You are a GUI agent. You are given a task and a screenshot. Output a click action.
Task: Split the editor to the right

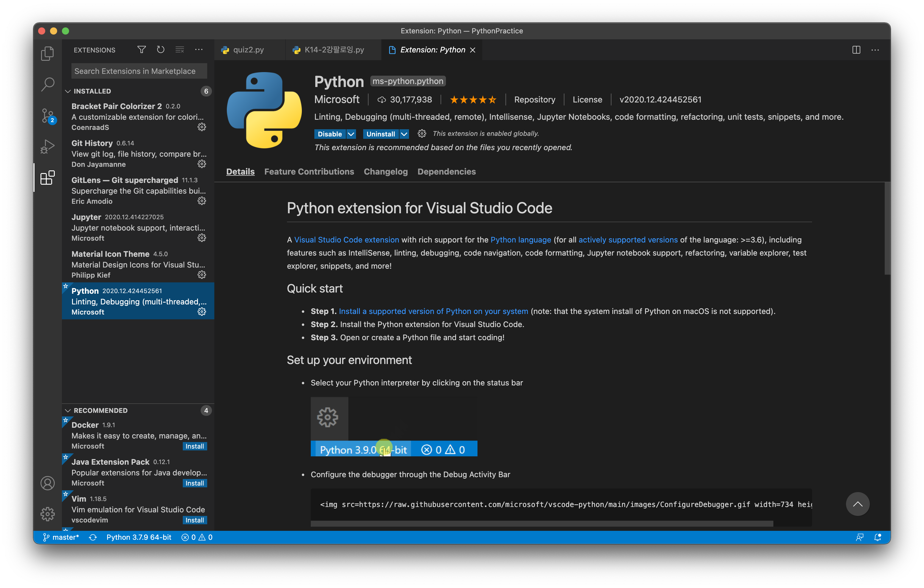tap(856, 50)
